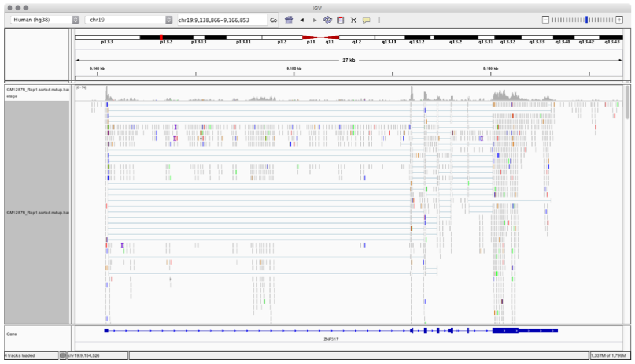Select the GM12878_Rep1 coverage track name
Screen dimensions: 635x364
point(37,92)
